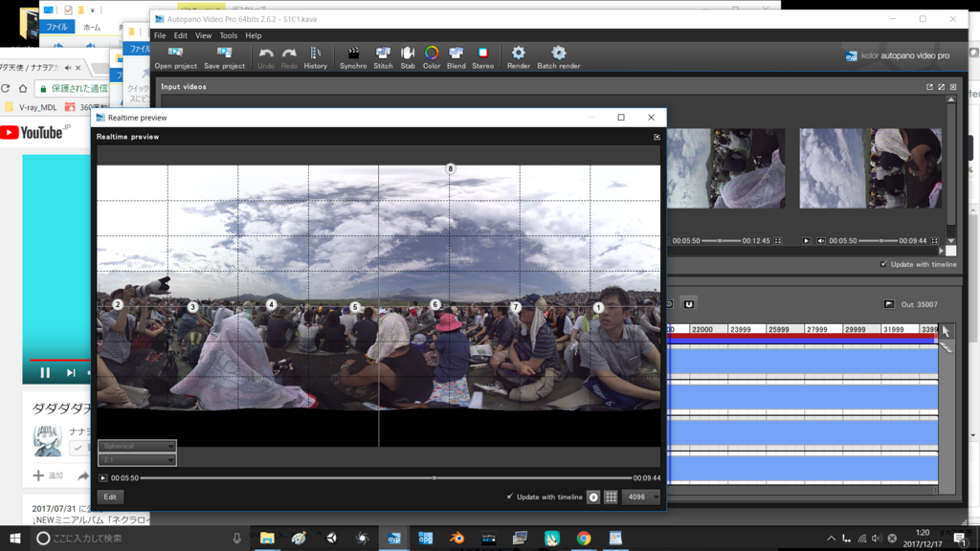Uncheck Update with timeline in Input videos

883,264
